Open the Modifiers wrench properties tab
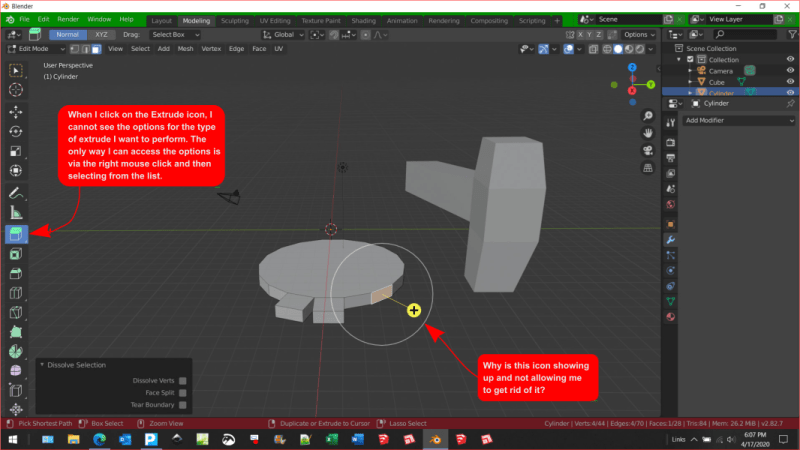 click(x=670, y=240)
